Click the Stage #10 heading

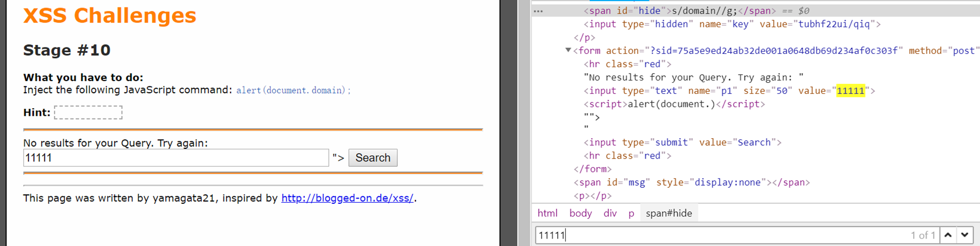[67, 50]
